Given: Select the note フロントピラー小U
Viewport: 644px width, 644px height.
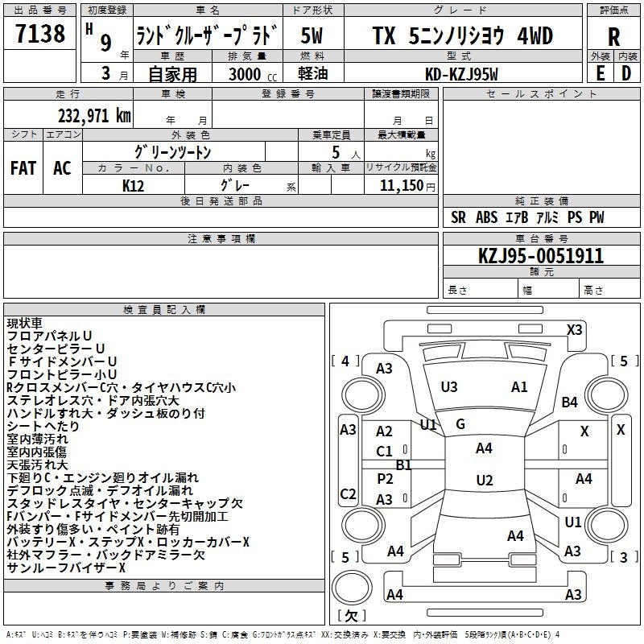Looking at the screenshot, I should pos(62,374).
